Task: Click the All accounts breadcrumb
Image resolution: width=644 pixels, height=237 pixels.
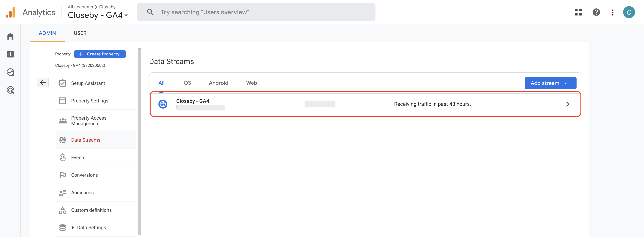Action: [x=80, y=7]
